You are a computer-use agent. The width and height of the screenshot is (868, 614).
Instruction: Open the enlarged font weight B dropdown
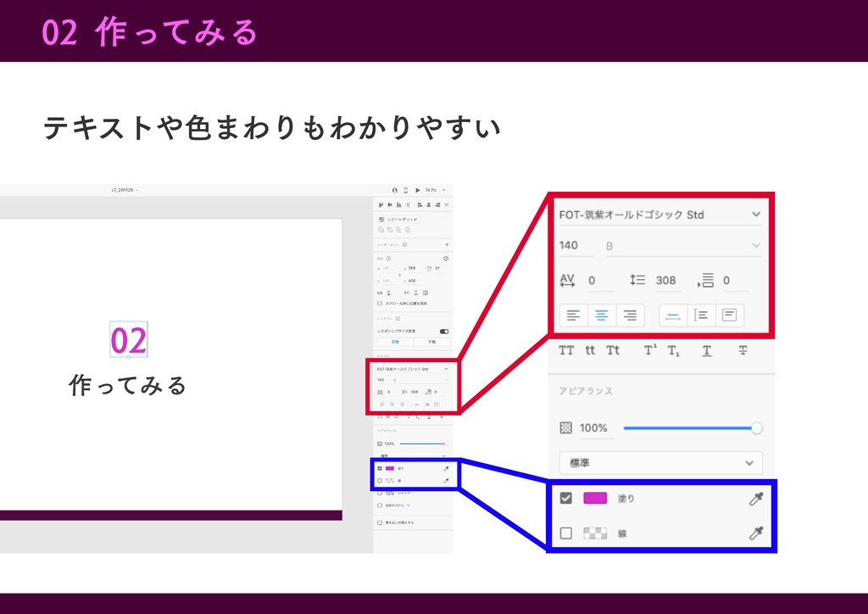tap(682, 246)
